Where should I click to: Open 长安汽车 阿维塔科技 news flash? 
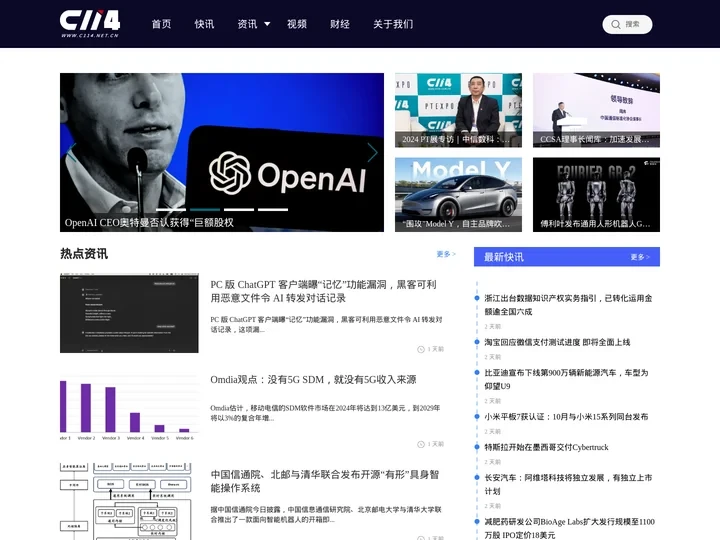568,484
